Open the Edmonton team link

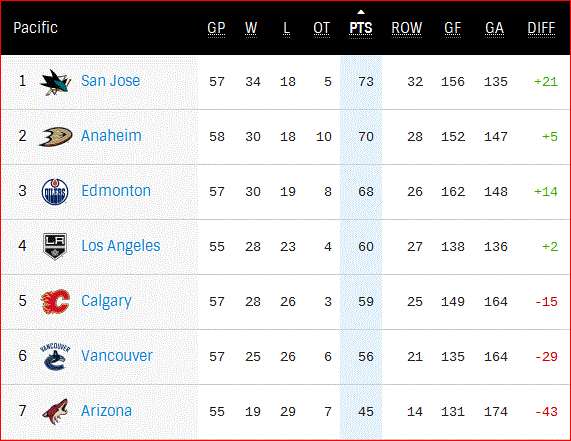coord(116,191)
